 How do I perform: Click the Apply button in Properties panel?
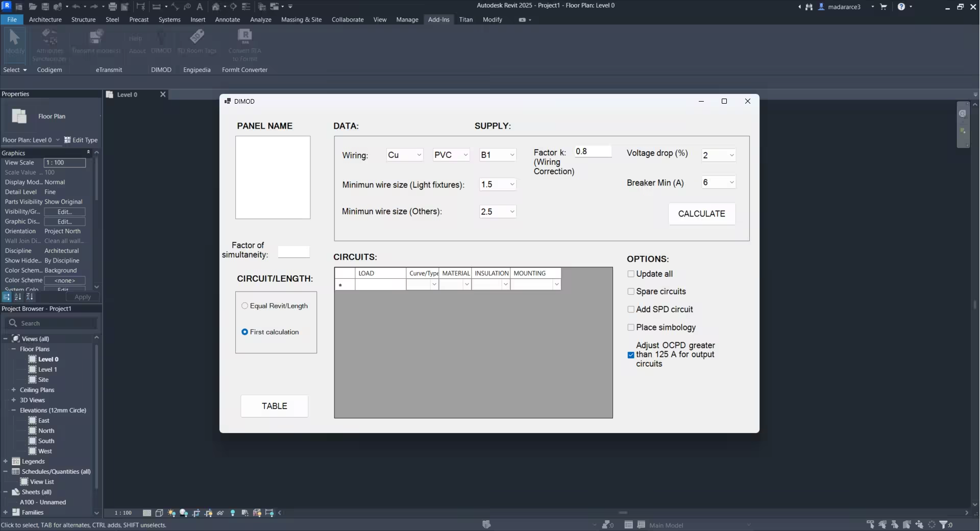pos(83,297)
